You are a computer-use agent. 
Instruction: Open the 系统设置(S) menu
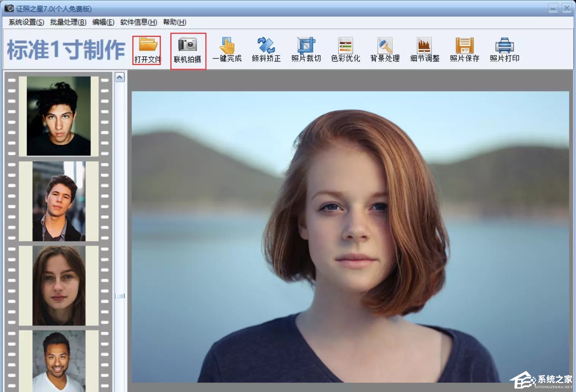26,22
